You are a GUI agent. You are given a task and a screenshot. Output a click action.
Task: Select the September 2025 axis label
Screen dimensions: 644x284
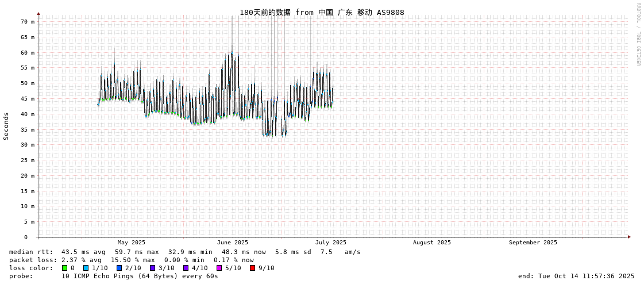[533, 243]
